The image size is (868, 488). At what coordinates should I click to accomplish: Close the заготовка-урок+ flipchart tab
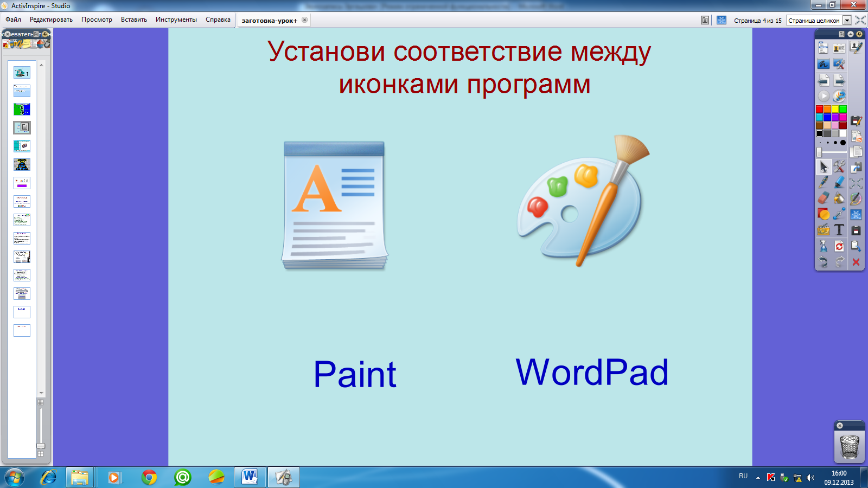tap(304, 20)
